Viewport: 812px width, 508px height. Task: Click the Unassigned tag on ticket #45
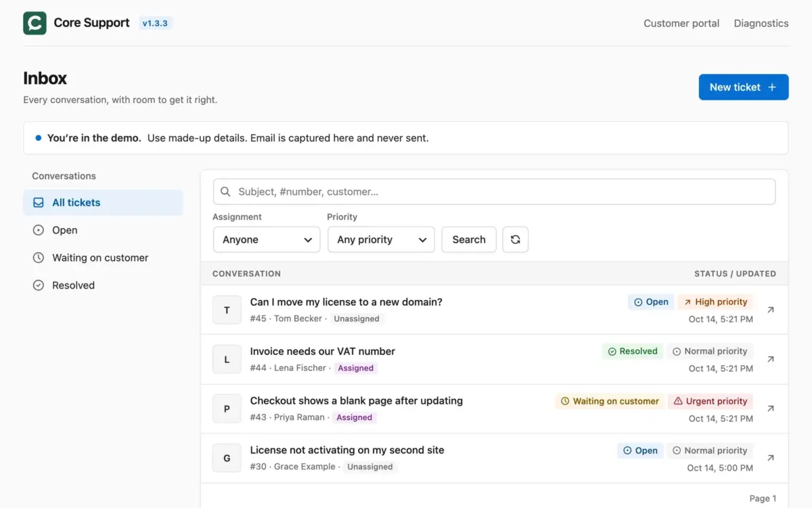tap(357, 319)
